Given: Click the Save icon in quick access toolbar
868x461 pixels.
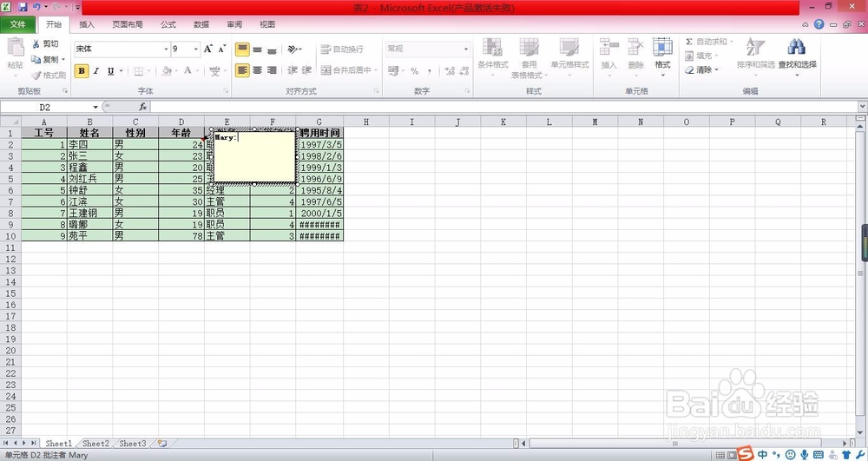Looking at the screenshot, I should point(23,8).
